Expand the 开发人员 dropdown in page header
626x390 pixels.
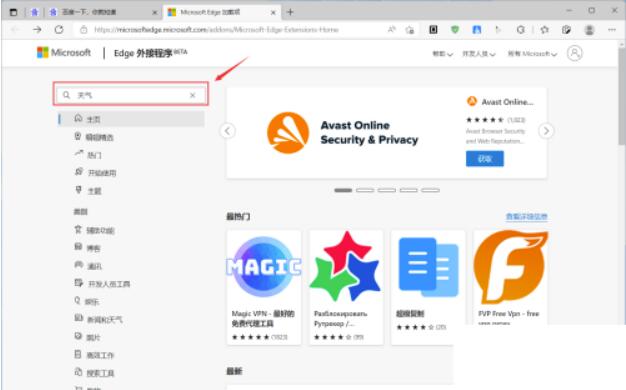point(479,53)
